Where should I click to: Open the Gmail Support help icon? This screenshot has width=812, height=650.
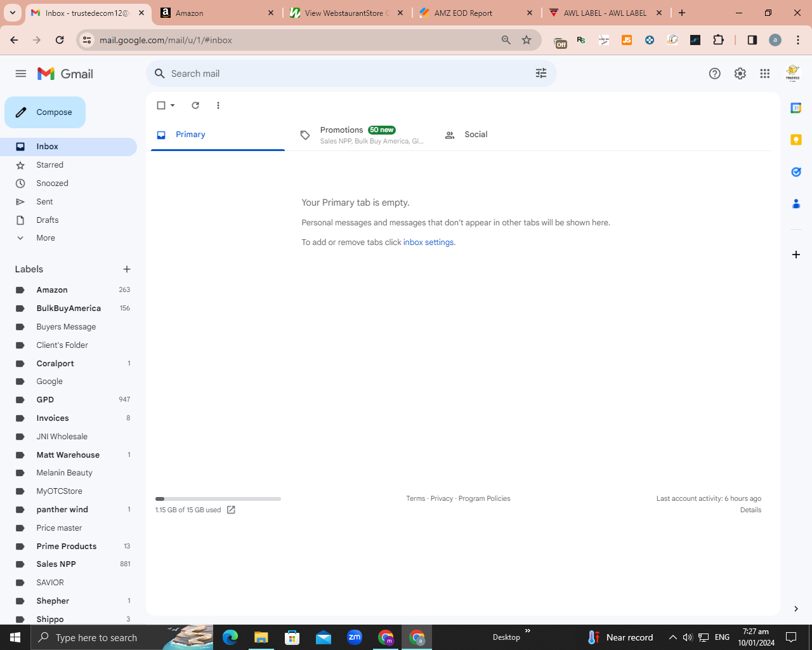[x=715, y=74]
